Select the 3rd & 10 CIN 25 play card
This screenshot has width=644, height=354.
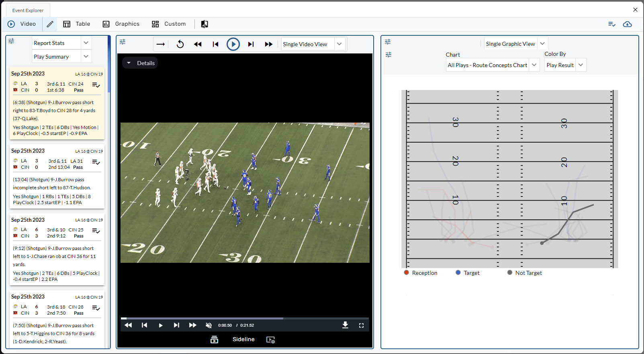pos(57,249)
